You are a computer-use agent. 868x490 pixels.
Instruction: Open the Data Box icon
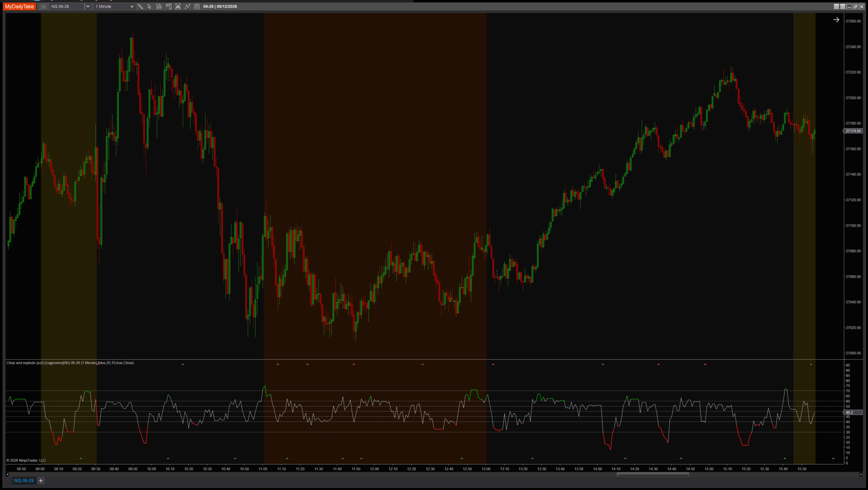[159, 6]
